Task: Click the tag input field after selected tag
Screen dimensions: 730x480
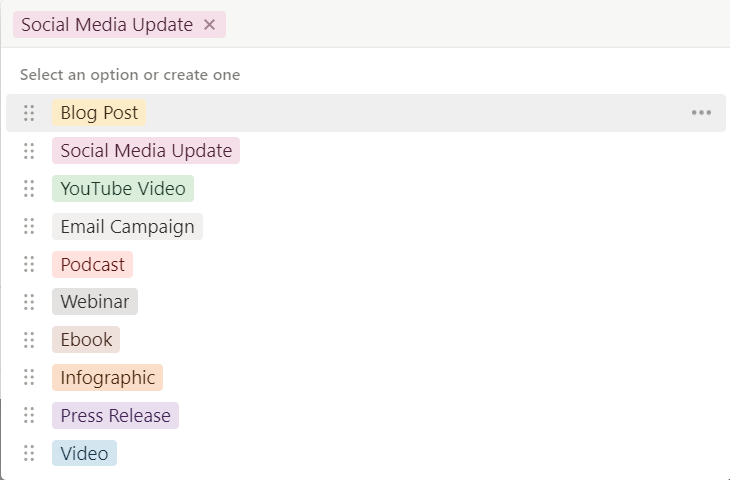Action: (475, 25)
